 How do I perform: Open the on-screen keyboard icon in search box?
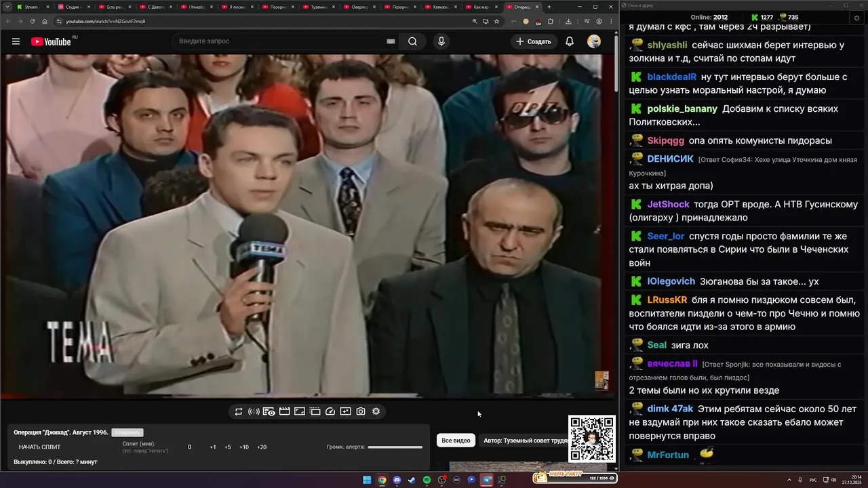pos(391,41)
